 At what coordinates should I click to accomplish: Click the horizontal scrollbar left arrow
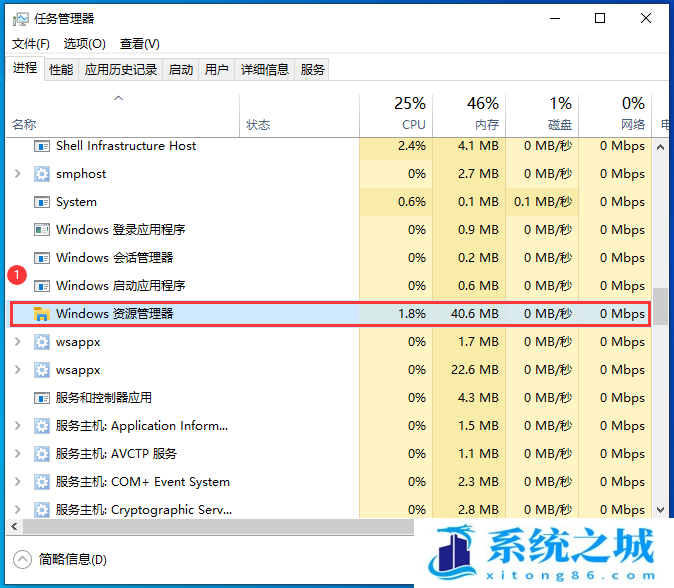click(15, 527)
